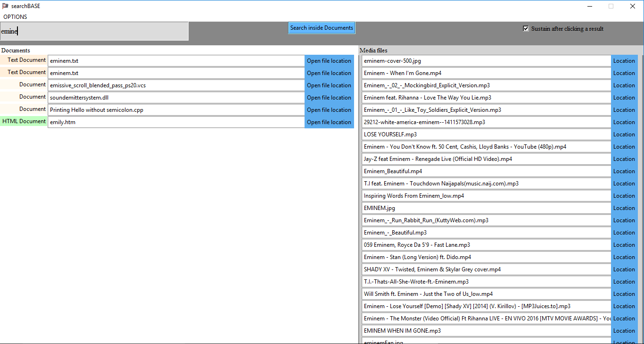Screen dimensions: 644x344
Task: Click Location for EMINEM.jpg
Action: pos(624,208)
